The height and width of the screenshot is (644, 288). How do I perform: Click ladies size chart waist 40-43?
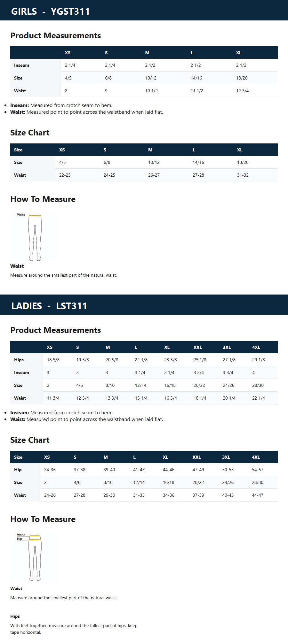228,495
